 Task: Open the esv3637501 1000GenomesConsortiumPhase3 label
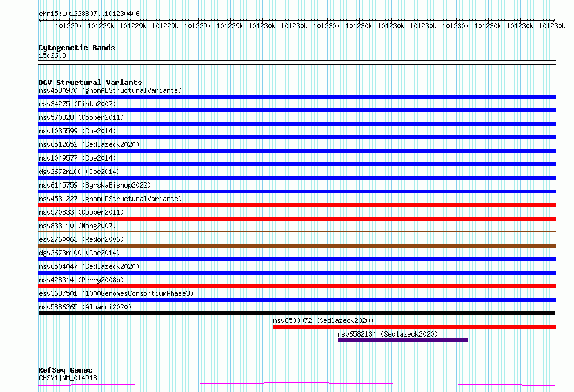[x=116, y=293]
